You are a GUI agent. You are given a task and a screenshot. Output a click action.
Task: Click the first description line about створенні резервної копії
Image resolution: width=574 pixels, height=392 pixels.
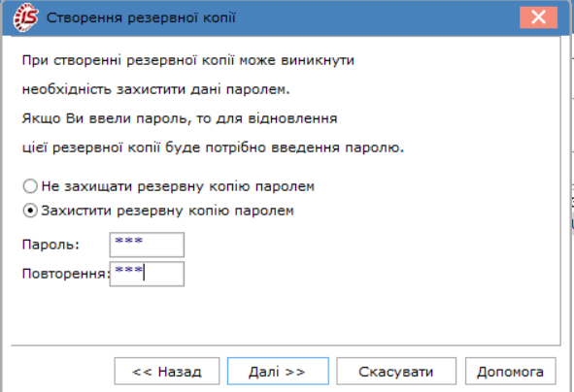click(188, 60)
